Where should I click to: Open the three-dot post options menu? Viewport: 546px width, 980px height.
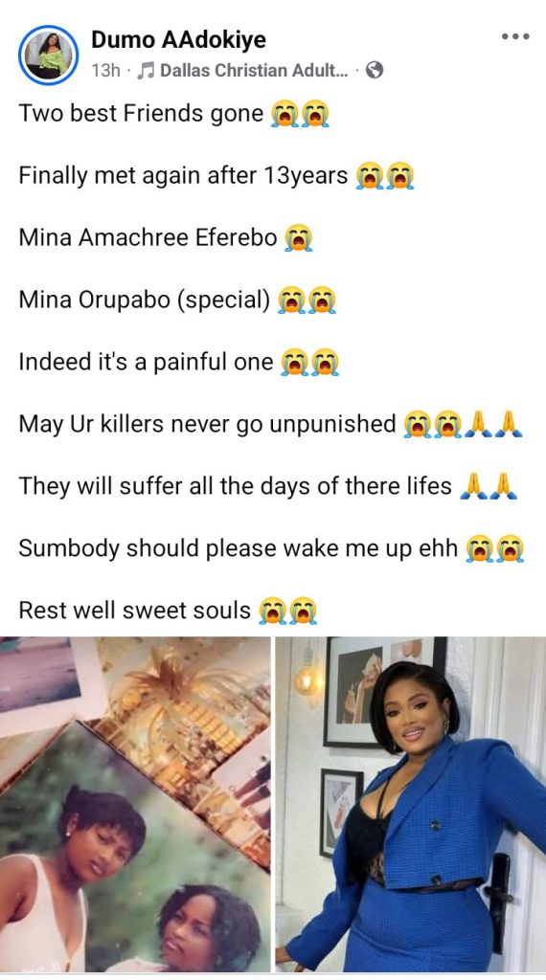(515, 37)
